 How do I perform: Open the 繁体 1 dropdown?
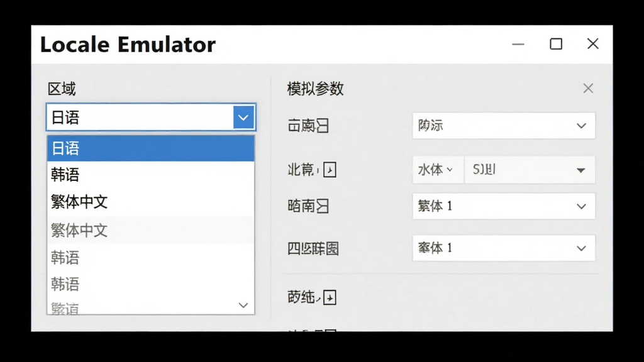[x=504, y=206]
